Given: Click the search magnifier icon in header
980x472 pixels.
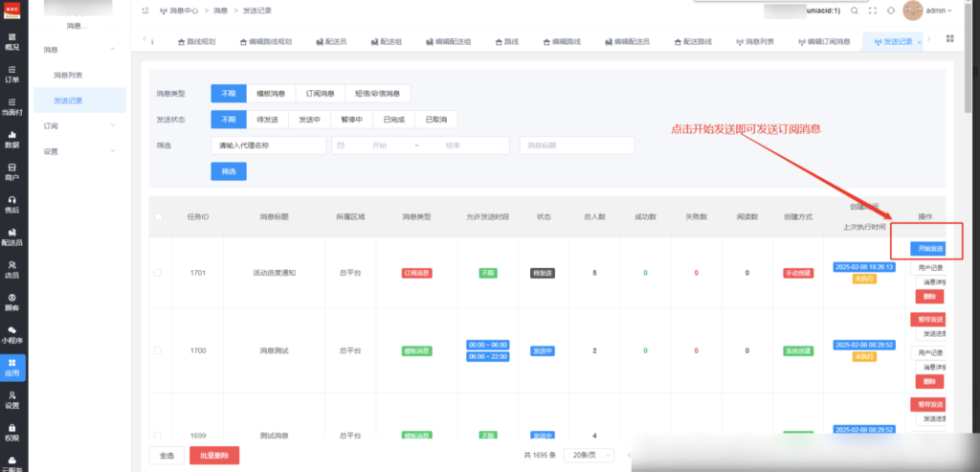Looking at the screenshot, I should pos(854,11).
